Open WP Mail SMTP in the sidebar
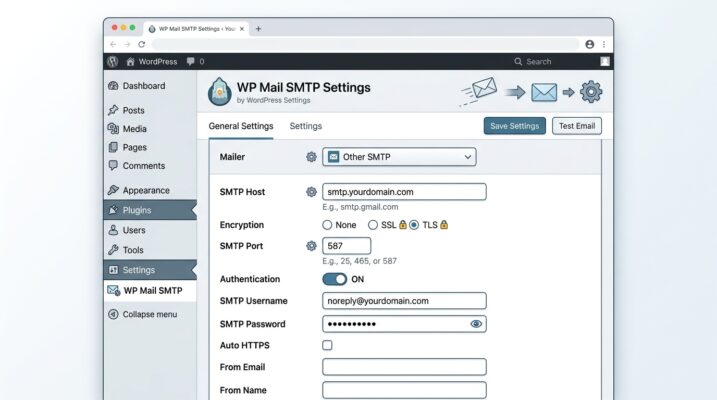 (150, 290)
